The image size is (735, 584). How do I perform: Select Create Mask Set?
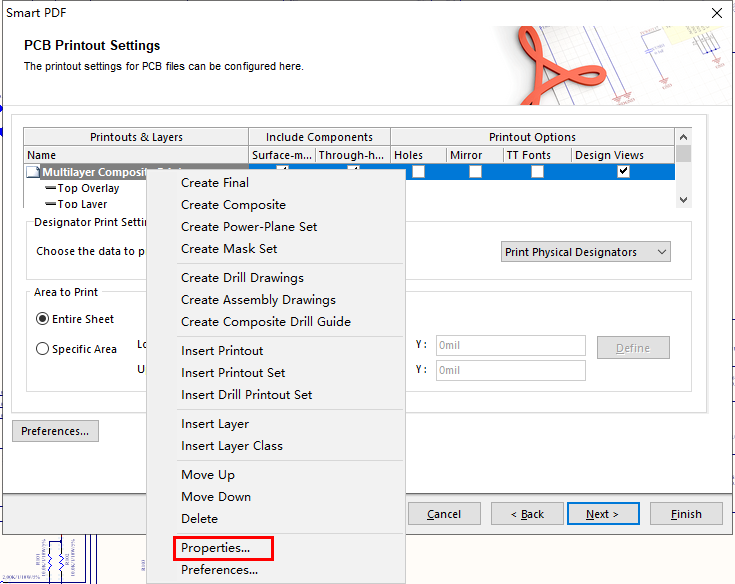229,249
